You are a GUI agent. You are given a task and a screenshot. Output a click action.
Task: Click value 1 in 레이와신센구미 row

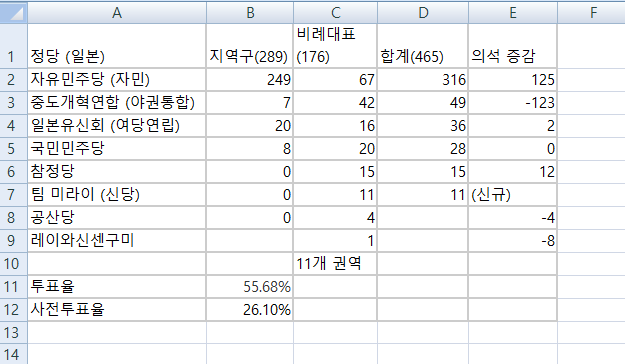[335, 240]
